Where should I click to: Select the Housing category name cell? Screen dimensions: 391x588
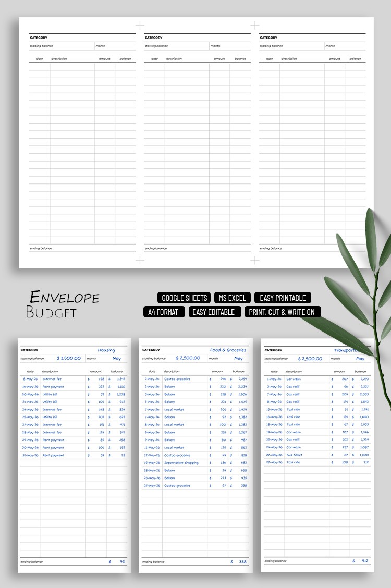point(106,350)
